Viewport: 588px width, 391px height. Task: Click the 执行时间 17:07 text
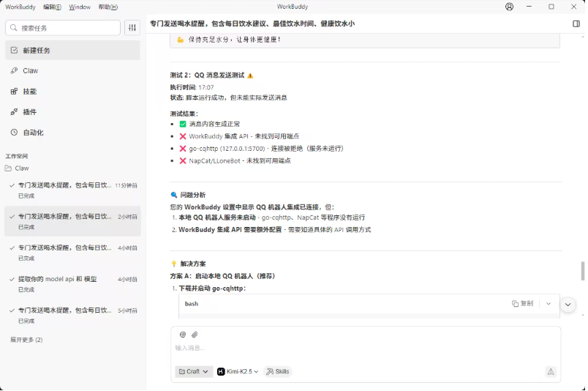192,88
